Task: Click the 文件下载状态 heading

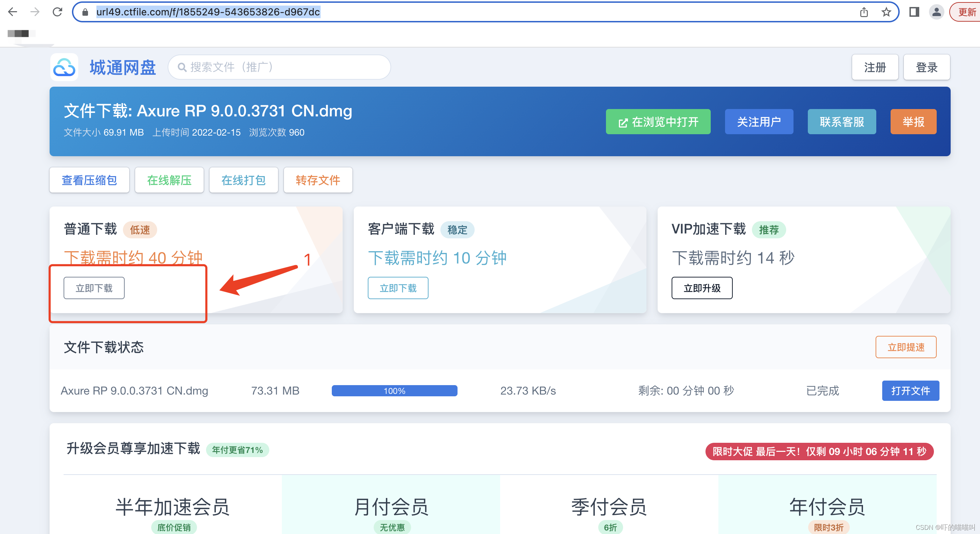Action: [103, 347]
